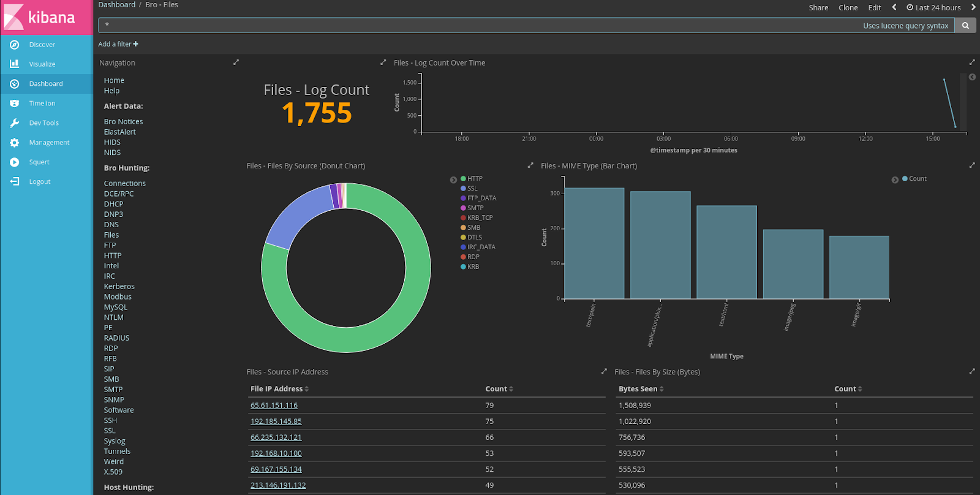The image size is (980, 495).
Task: Maximize the Files - Log Count panel
Action: pyautogui.click(x=383, y=62)
